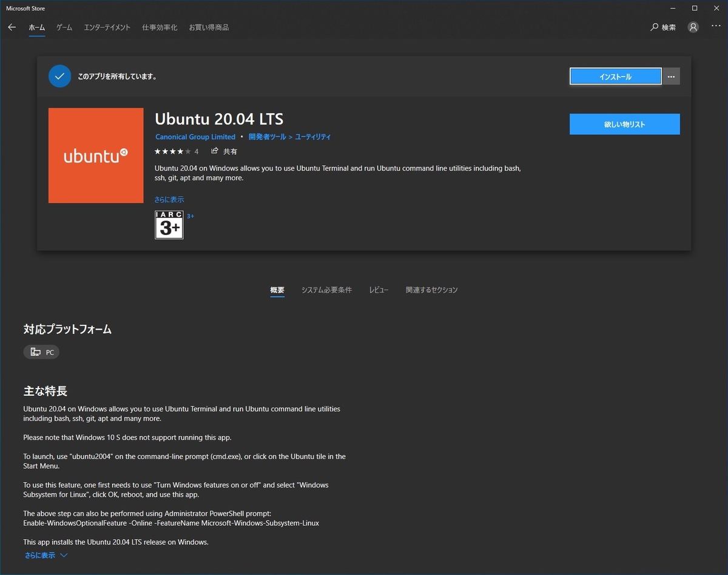728x575 pixels.
Task: Click the このアプリを所有しています。 message
Action: point(118,77)
